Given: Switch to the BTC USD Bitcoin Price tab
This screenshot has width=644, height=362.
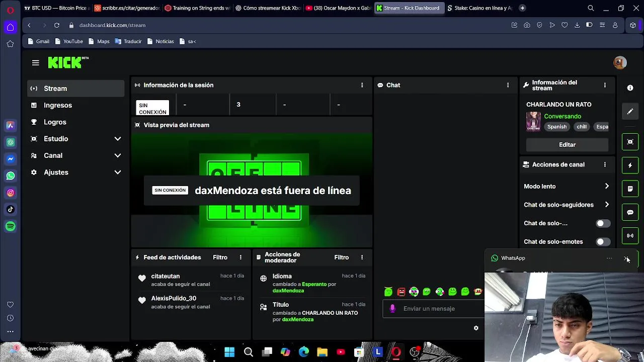Looking at the screenshot, I should [x=57, y=8].
